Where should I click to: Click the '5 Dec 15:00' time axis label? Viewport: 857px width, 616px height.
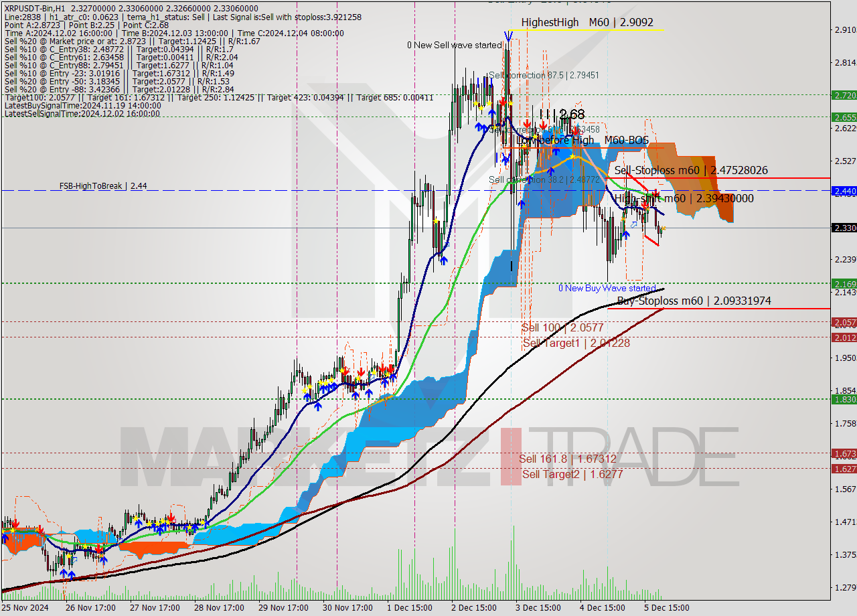coord(667,608)
